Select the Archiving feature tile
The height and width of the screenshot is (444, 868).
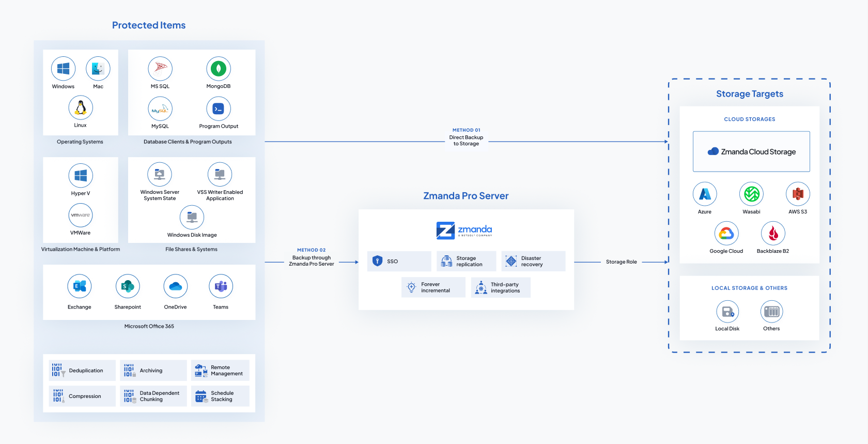[153, 371]
